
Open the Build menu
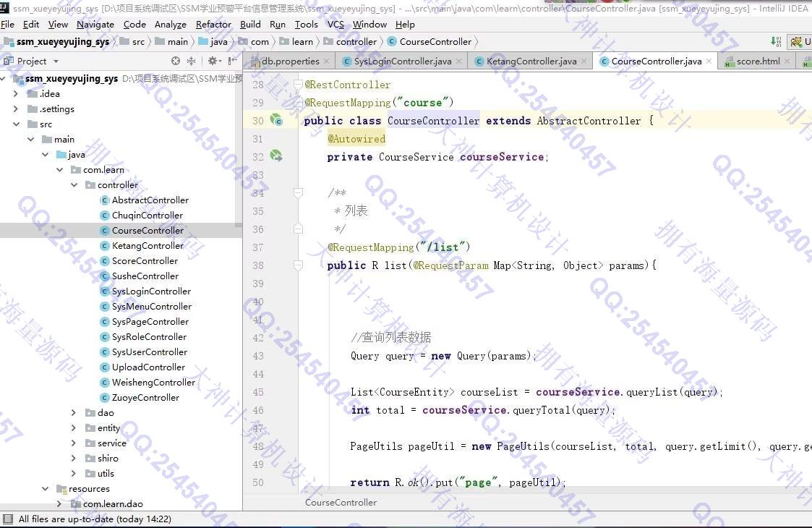[250, 25]
